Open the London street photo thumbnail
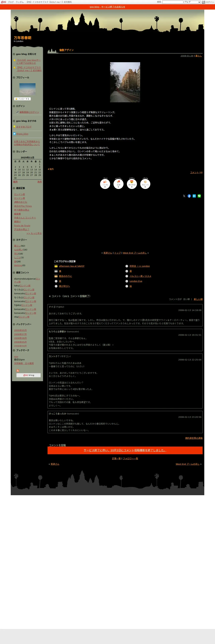This screenshot has width=215, height=644. coord(125,82)
